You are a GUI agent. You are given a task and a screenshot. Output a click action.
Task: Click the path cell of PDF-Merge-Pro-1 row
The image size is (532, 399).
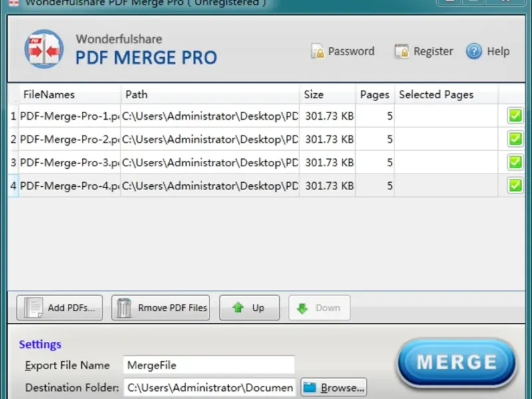210,116
